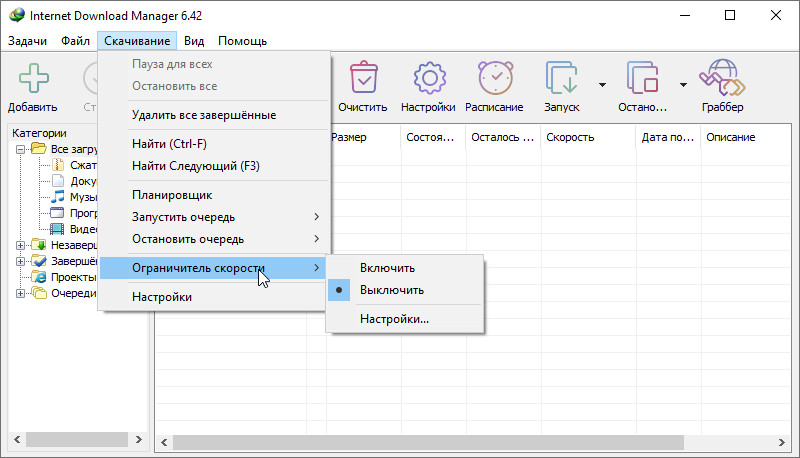Open the dropdown arrow beside Остановить
The image size is (800, 458).
pos(683,85)
